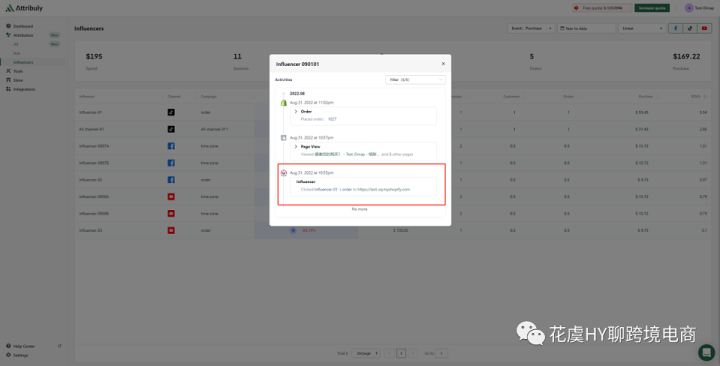Click 'and 3 other pages' text
Viewport: 720px width, 366px height.
tap(397, 154)
